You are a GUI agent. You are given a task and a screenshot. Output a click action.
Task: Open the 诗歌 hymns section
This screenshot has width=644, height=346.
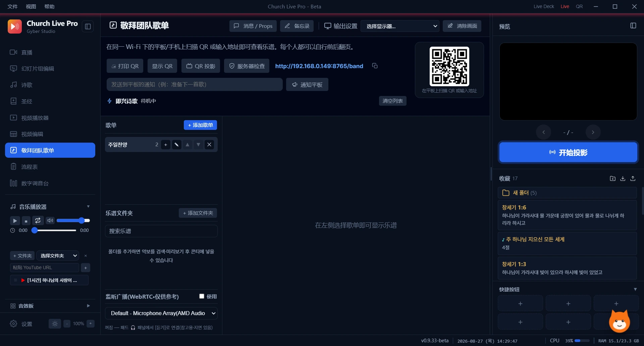tap(50, 85)
